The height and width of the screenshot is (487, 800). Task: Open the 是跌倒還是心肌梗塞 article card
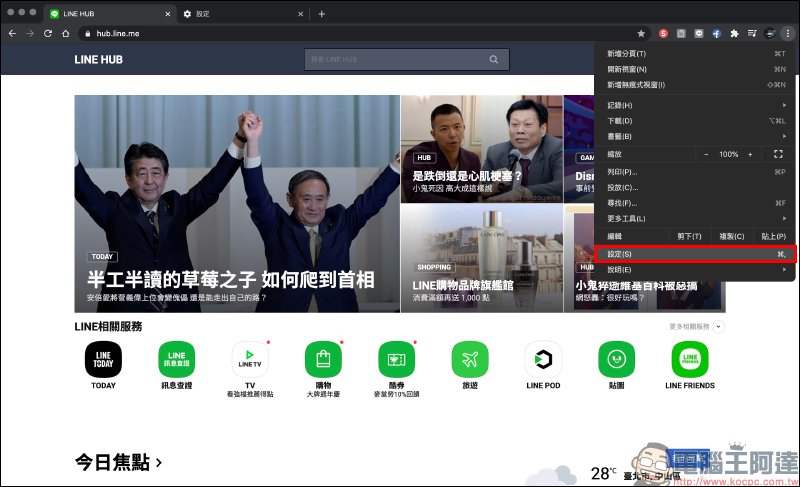pyautogui.click(x=482, y=148)
